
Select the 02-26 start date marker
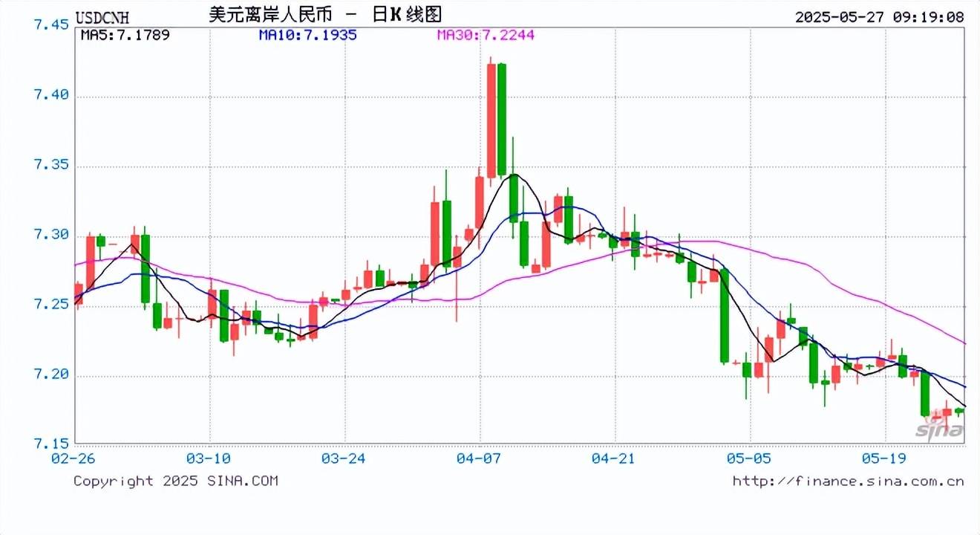[73, 458]
